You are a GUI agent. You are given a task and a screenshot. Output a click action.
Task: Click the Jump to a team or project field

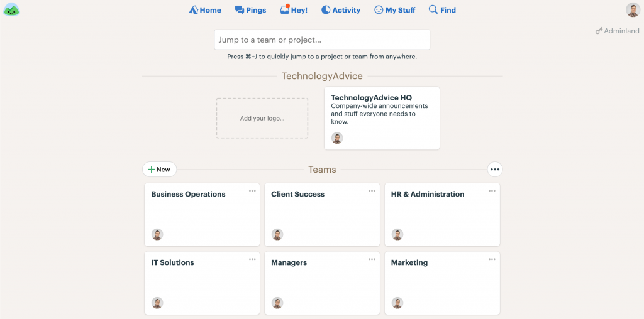[322, 40]
